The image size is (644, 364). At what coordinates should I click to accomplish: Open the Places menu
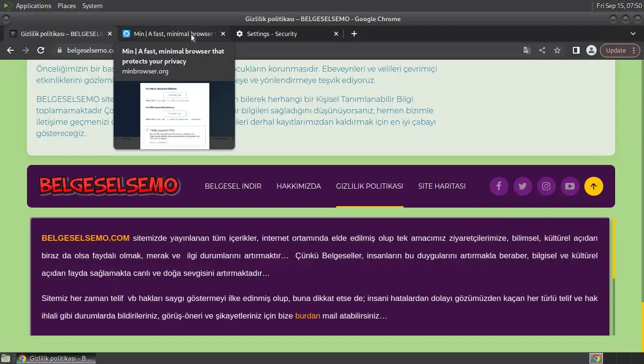pyautogui.click(x=67, y=6)
